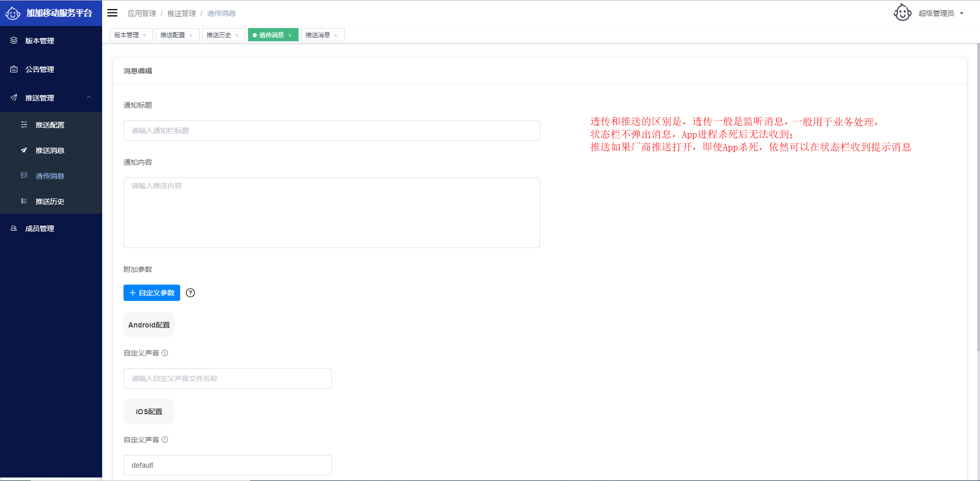This screenshot has height=481, width=980.
Task: Click info icon next to iOS 自定义声音
Action: click(165, 440)
